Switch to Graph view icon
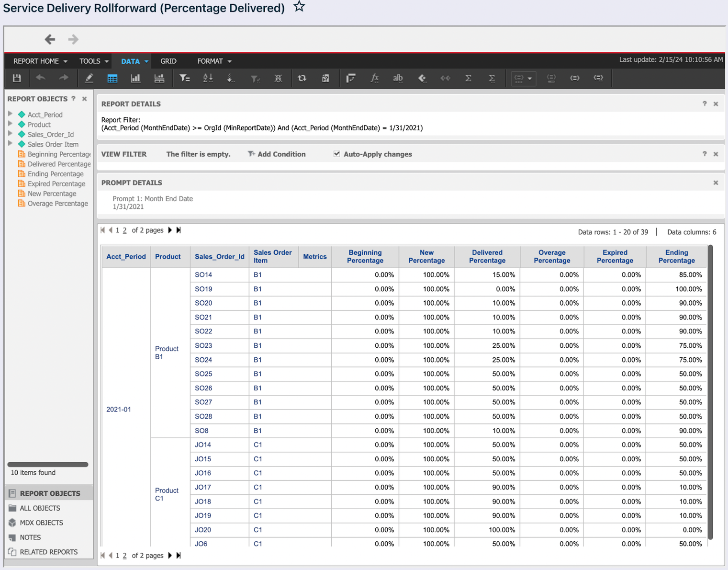 coord(135,78)
